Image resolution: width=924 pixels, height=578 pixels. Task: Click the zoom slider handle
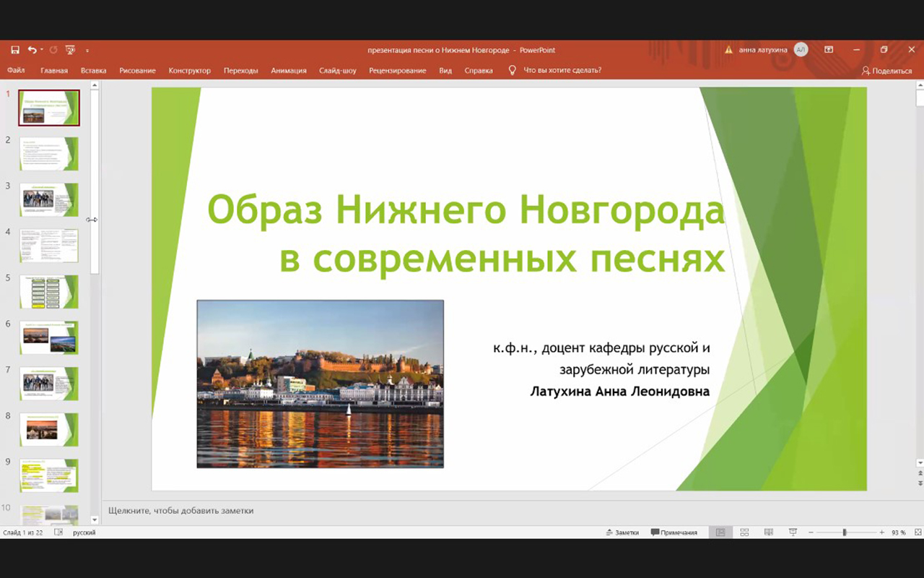coord(844,532)
